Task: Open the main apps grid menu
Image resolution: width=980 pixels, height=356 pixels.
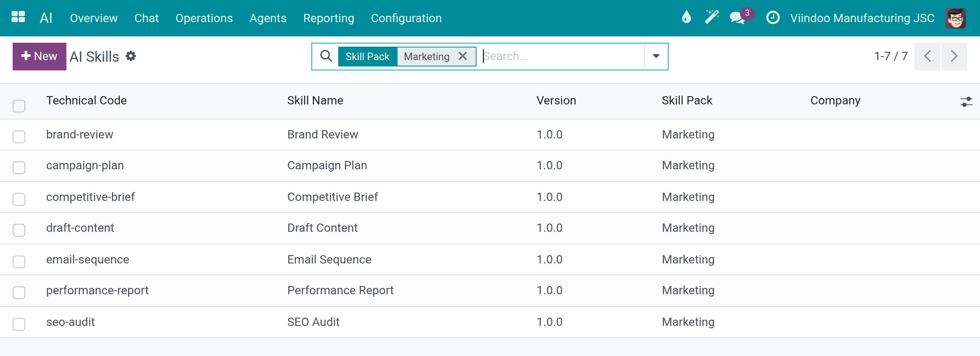Action: tap(18, 17)
